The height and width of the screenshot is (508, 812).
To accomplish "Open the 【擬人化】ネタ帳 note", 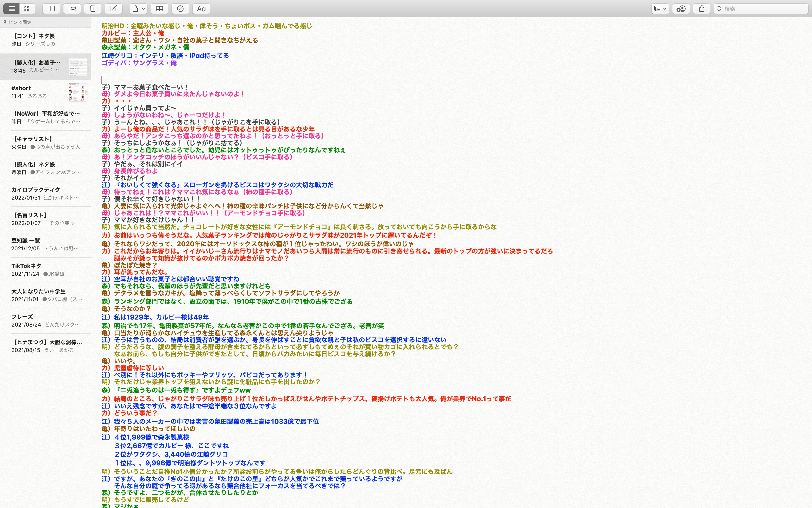I will [45, 168].
